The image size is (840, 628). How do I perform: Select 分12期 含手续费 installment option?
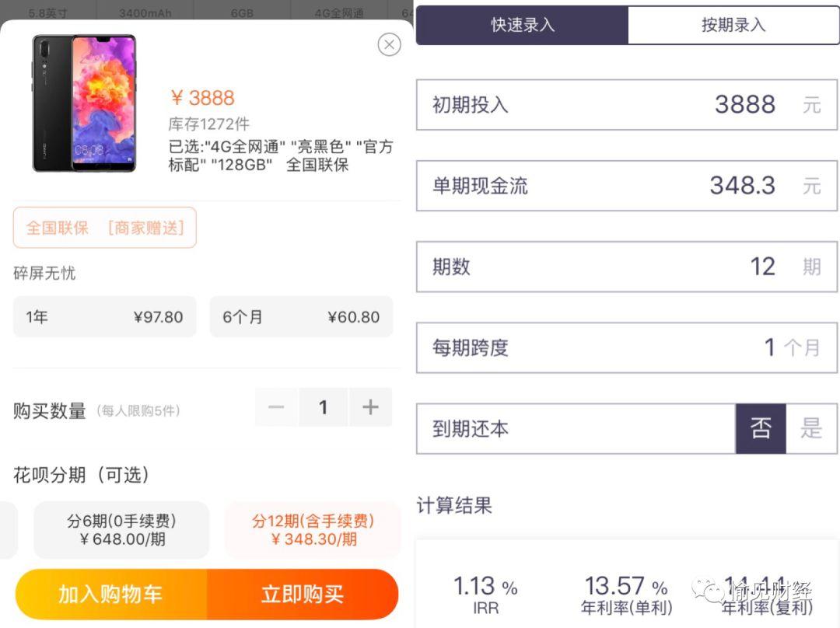coord(313,529)
